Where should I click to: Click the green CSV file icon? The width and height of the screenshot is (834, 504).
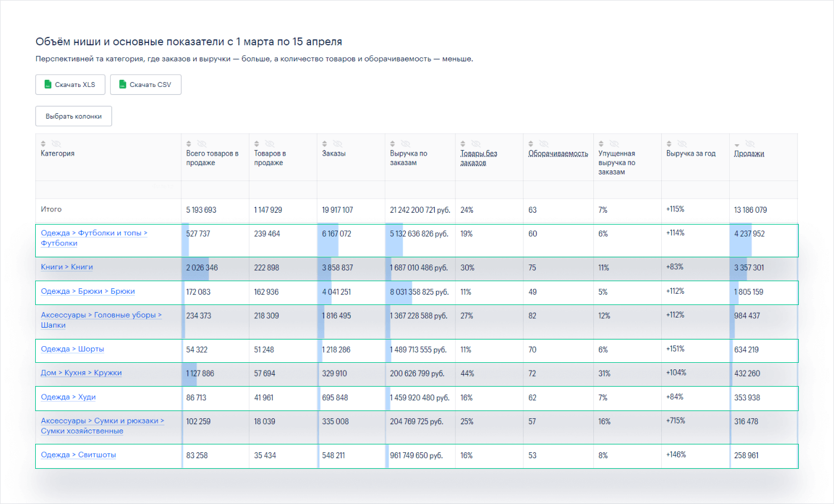point(123,85)
